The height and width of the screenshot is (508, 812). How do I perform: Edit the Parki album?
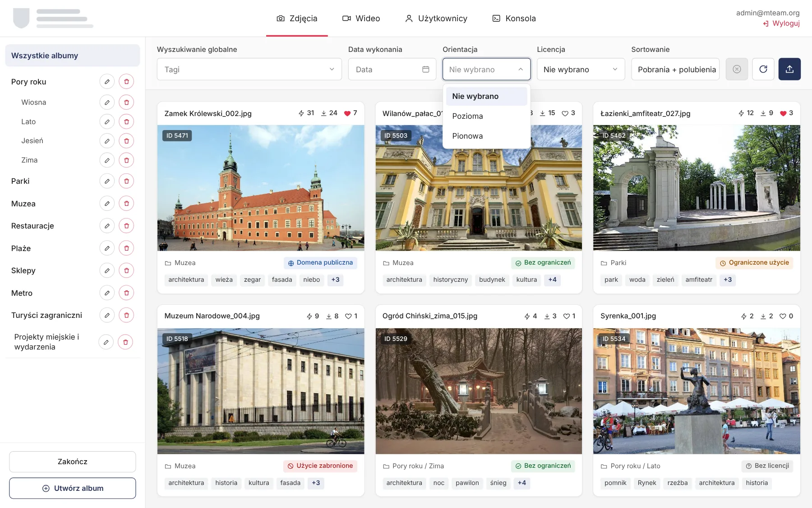pos(107,181)
